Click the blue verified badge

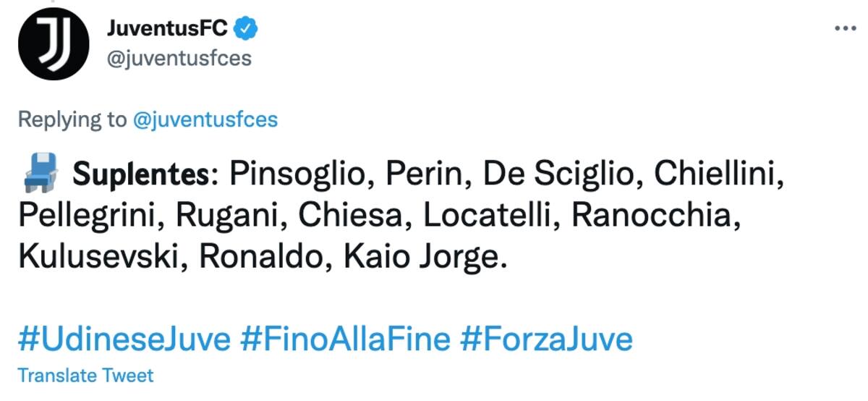[x=246, y=28]
